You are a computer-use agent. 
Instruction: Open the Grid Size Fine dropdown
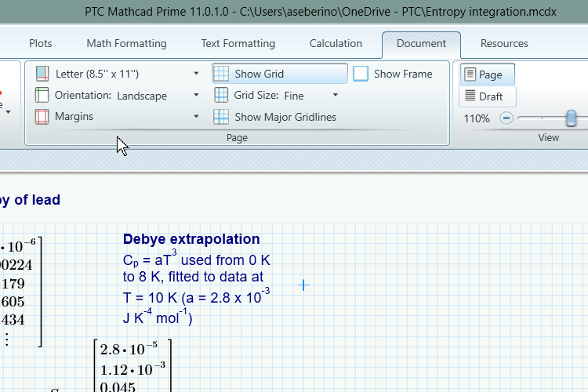(336, 96)
